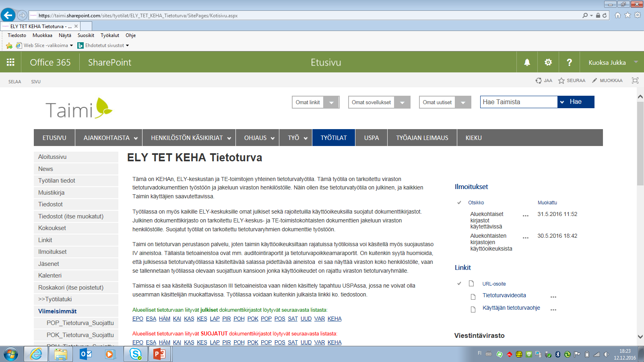Open the help question mark

(x=569, y=62)
